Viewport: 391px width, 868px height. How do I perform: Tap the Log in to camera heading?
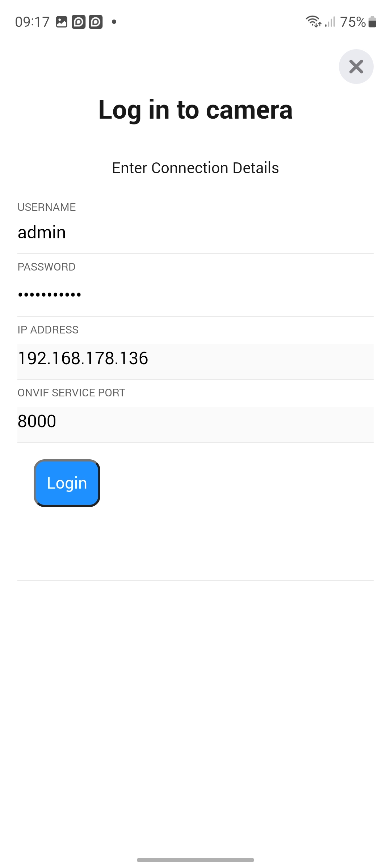pyautogui.click(x=195, y=110)
